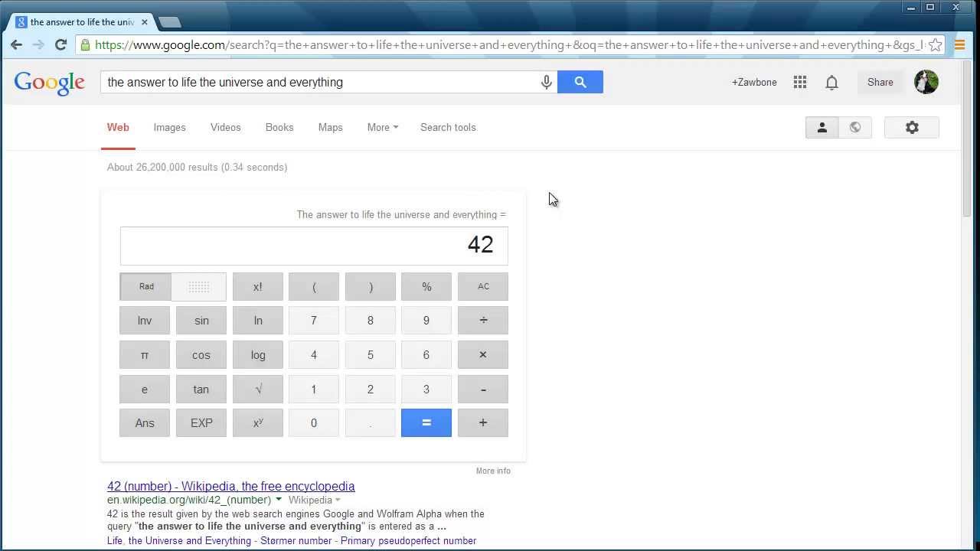Click the ln function key
The image size is (980, 551).
[x=258, y=321]
